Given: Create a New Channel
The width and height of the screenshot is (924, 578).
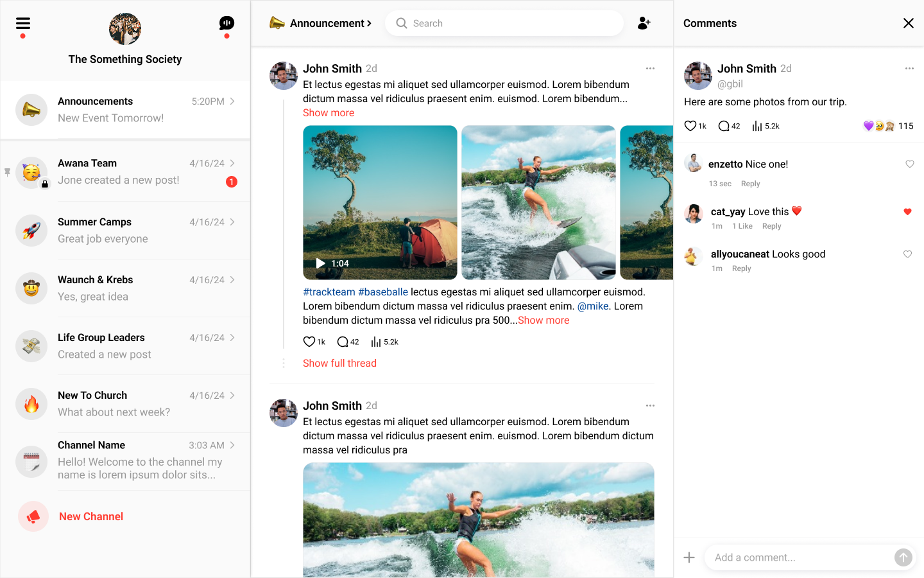Looking at the screenshot, I should coord(90,516).
